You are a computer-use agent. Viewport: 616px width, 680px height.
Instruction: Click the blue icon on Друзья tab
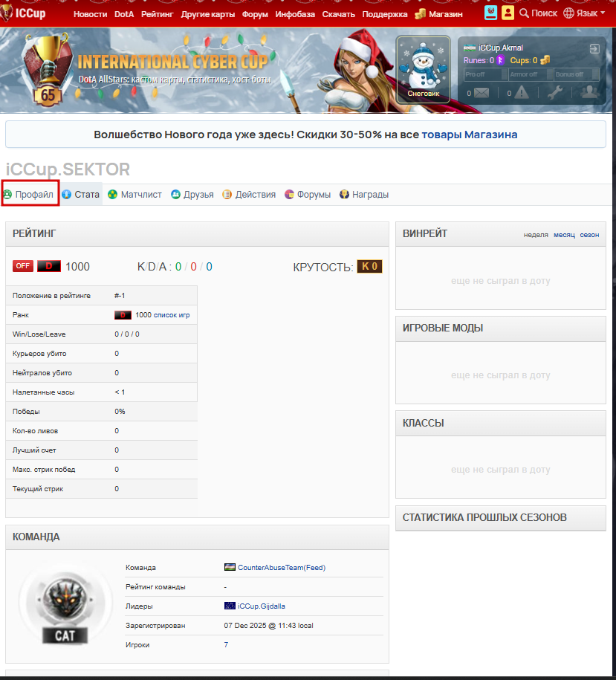tap(175, 194)
